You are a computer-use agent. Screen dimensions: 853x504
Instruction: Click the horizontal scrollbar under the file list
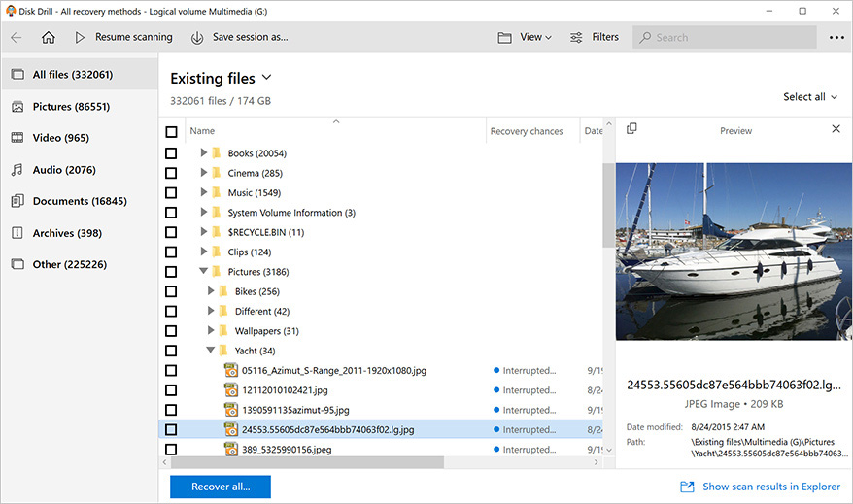click(x=307, y=462)
